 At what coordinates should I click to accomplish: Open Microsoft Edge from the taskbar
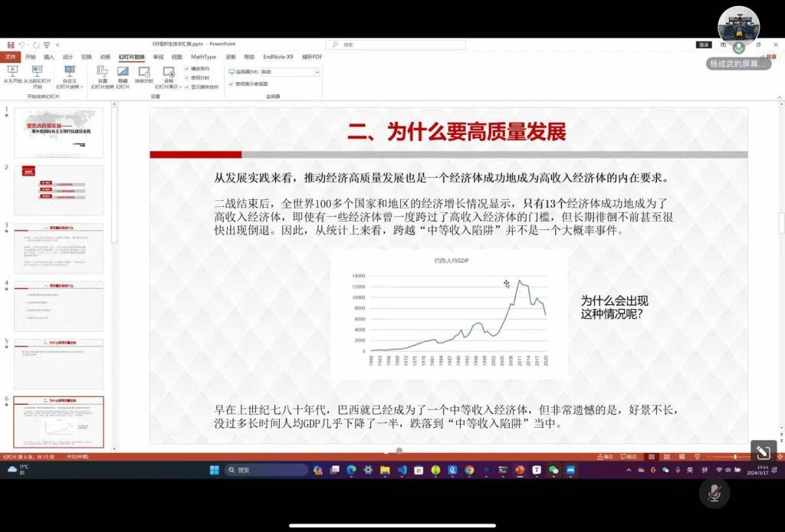pos(351,469)
